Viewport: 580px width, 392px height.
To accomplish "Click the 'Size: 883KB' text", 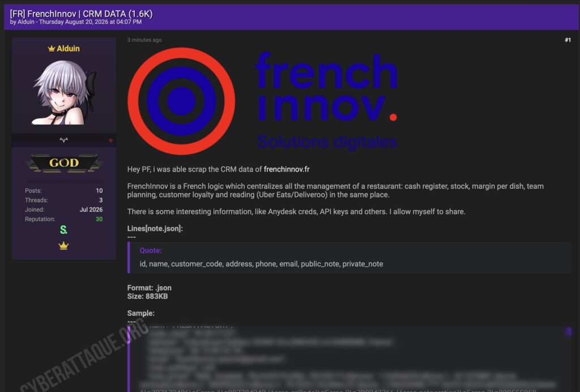I will coord(148,296).
